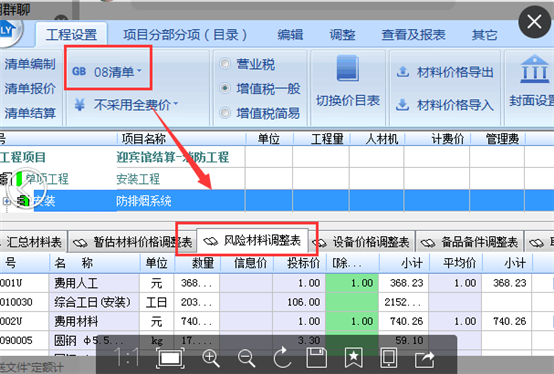Rotate the image clockwise
This screenshot has width=554, height=374.
(282, 357)
